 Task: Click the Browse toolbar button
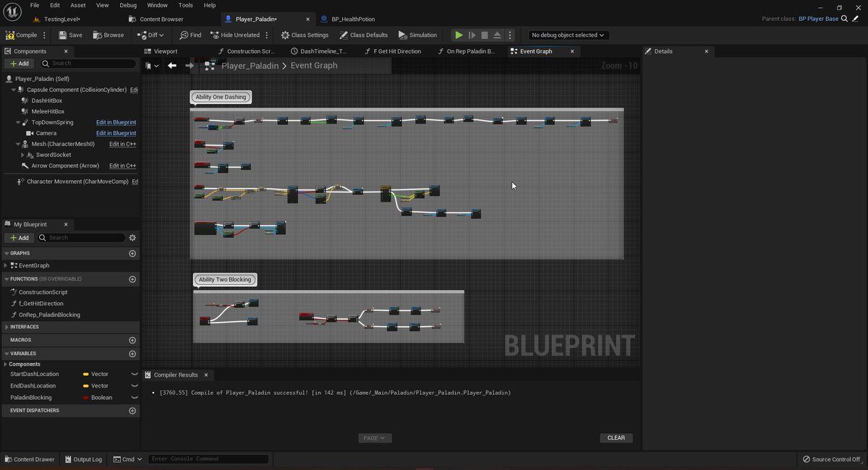108,35
